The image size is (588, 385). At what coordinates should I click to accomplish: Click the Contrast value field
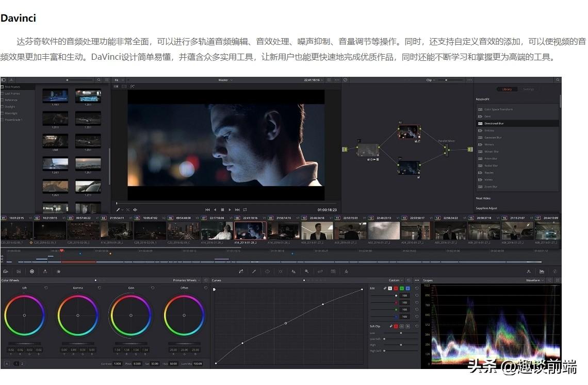118,364
